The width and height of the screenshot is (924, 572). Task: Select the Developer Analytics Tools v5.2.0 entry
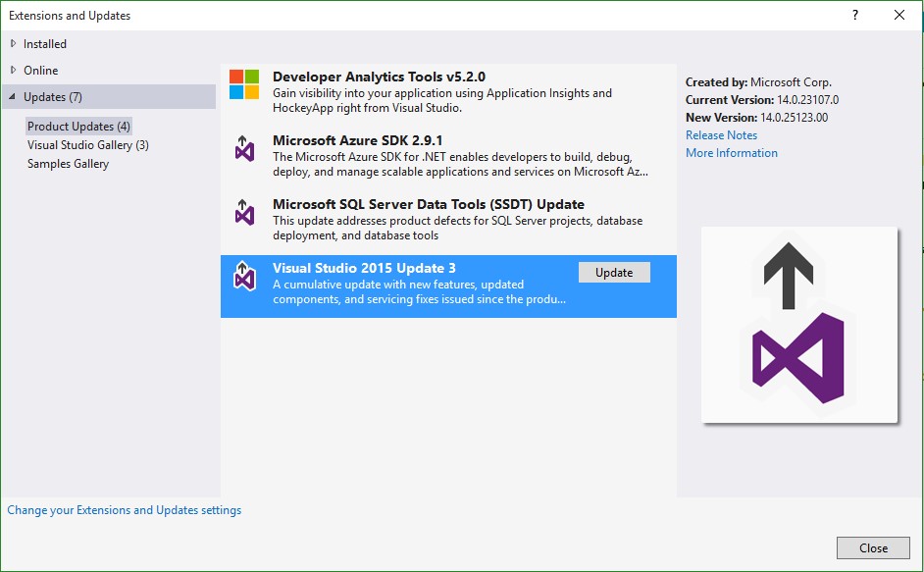coord(441,88)
